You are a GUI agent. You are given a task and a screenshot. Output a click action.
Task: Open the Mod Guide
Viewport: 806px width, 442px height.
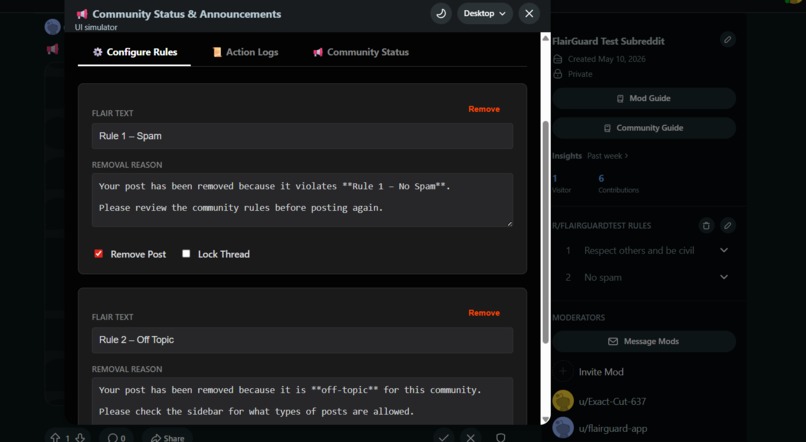tap(644, 98)
